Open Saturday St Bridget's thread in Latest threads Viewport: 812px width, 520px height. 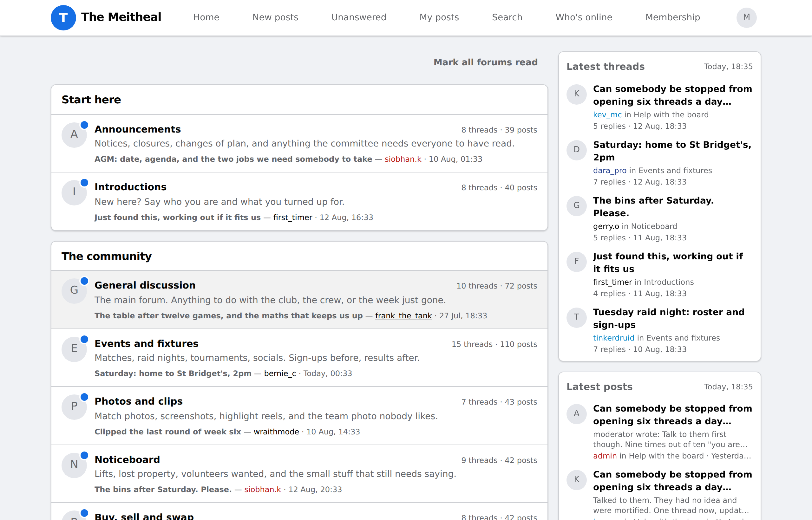pyautogui.click(x=672, y=151)
